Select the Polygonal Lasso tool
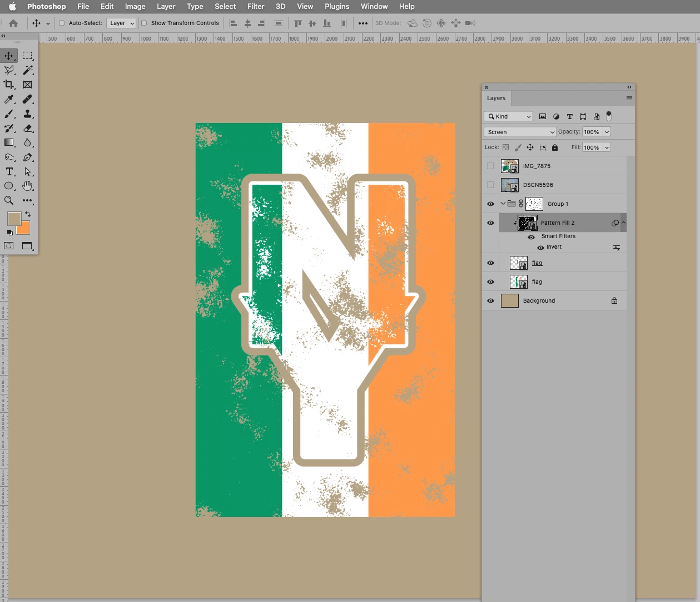This screenshot has height=602, width=700. click(9, 70)
